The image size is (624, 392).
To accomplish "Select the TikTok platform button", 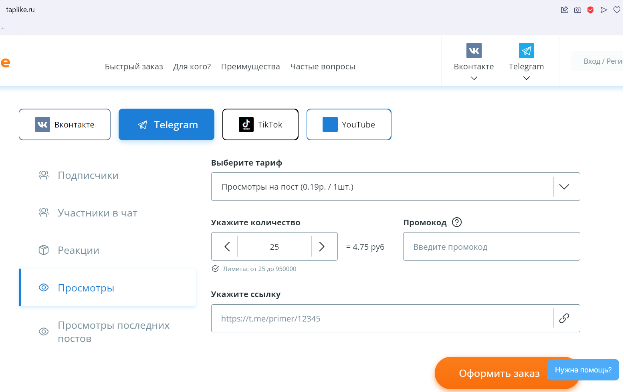I will point(260,125).
